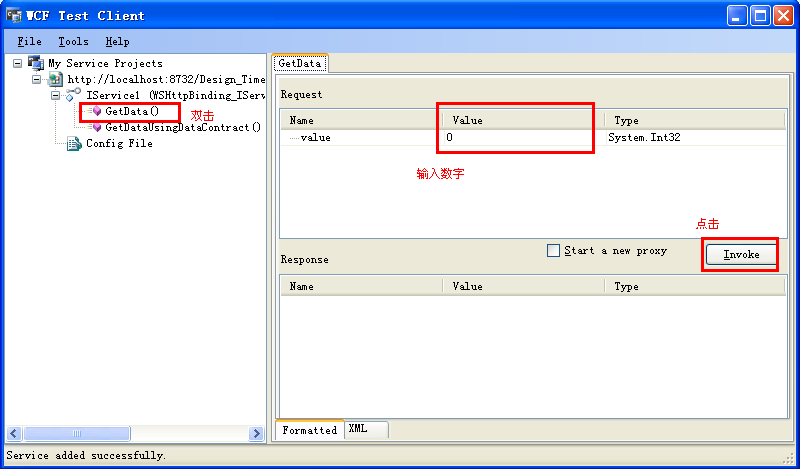Click the Response grid Value column header

pos(523,286)
